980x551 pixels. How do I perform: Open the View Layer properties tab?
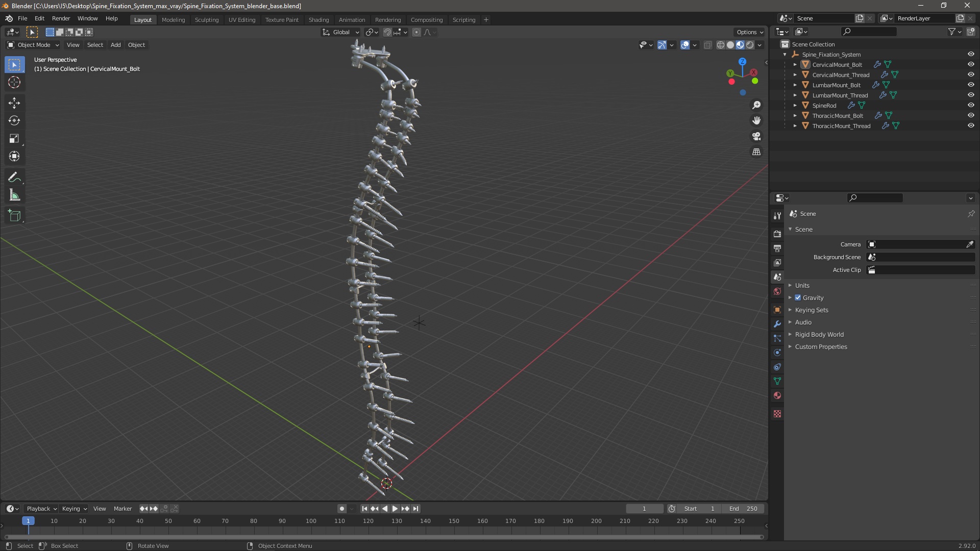pyautogui.click(x=777, y=262)
